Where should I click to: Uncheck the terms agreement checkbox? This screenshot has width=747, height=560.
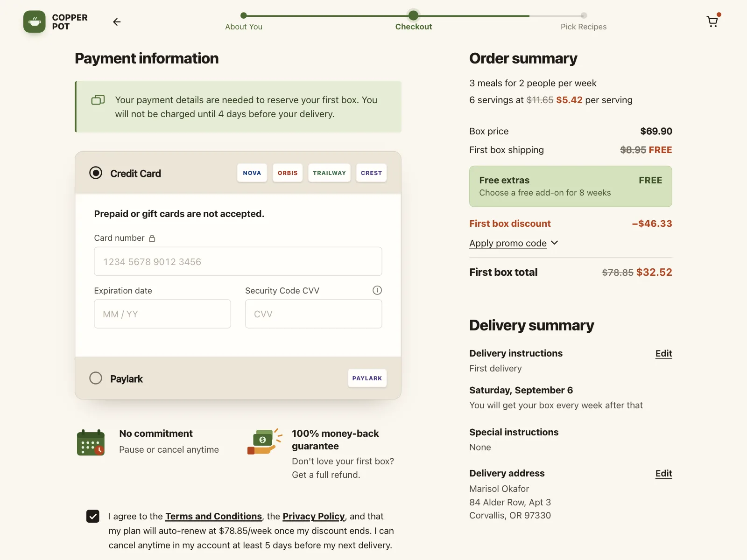click(x=93, y=516)
